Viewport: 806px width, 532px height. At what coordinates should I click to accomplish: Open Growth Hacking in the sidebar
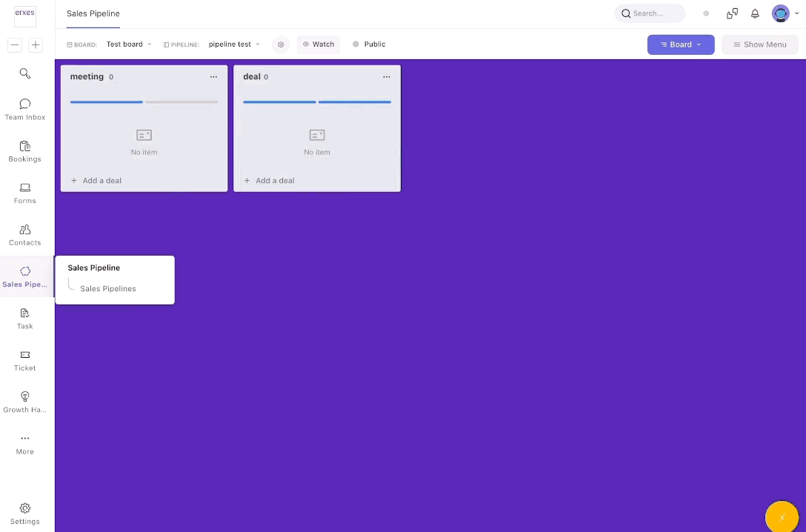pos(24,402)
